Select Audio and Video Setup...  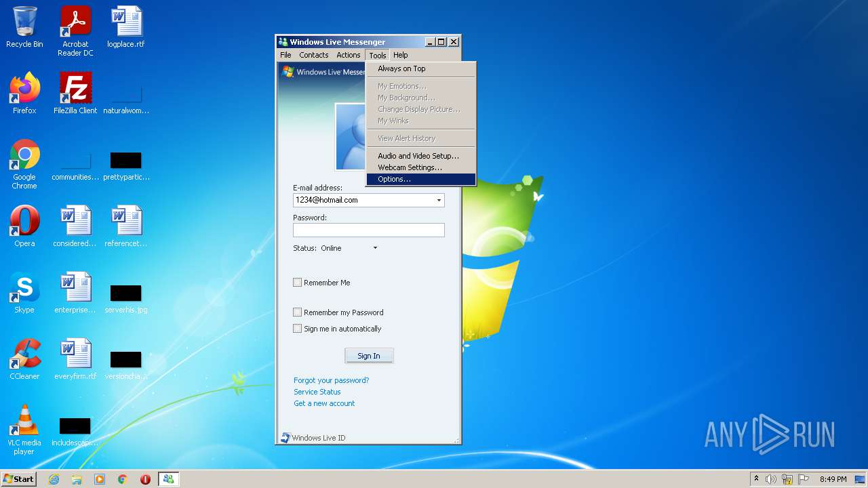coord(421,156)
